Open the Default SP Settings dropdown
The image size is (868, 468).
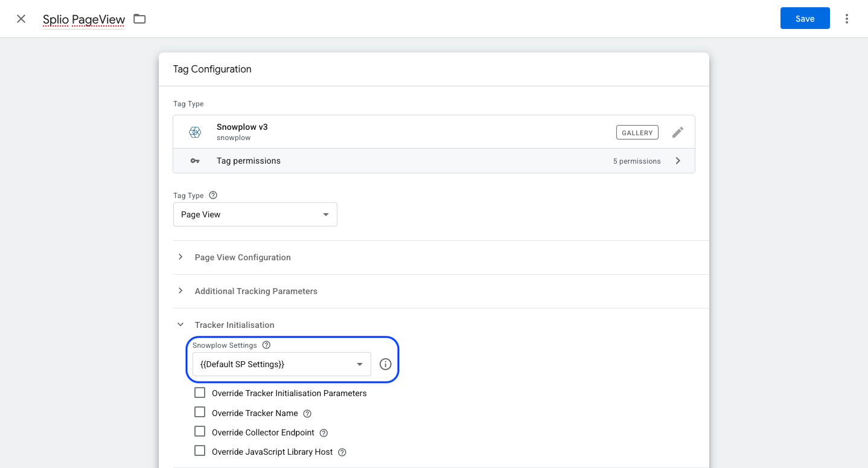pos(282,364)
